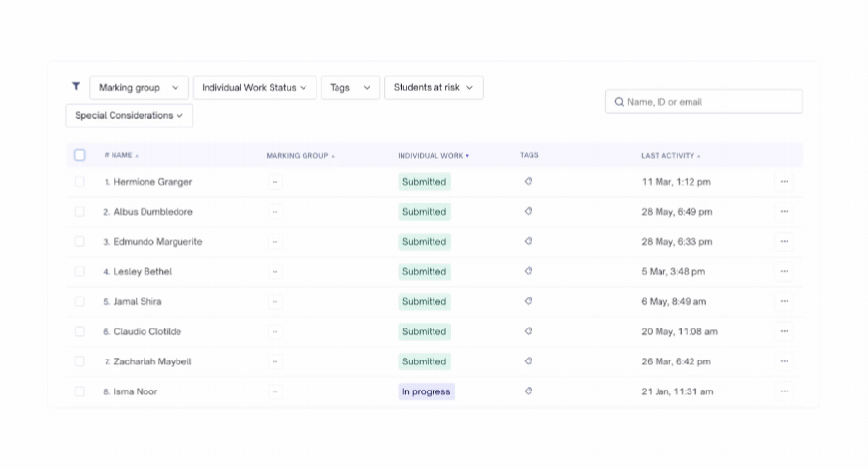Click tag icon in Jamal Shira row

pyautogui.click(x=529, y=301)
